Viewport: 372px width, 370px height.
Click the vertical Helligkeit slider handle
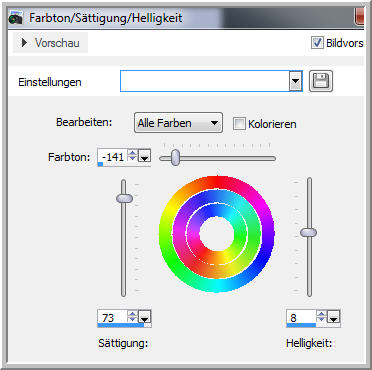pyautogui.click(x=308, y=233)
